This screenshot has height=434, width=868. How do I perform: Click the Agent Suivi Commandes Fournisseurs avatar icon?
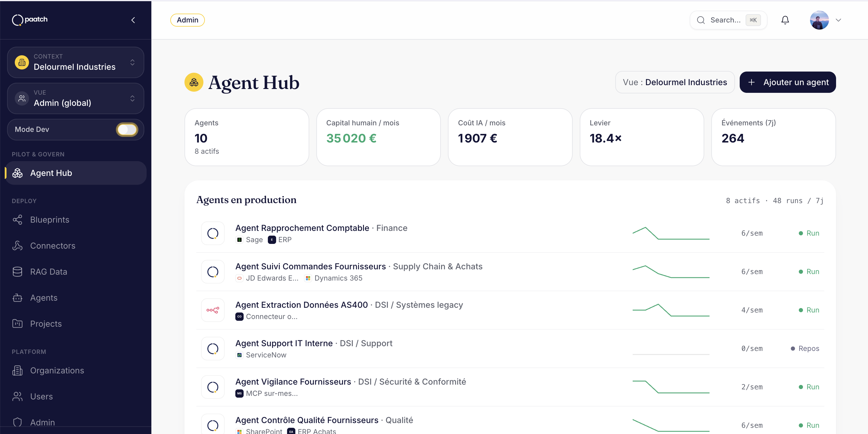(213, 272)
